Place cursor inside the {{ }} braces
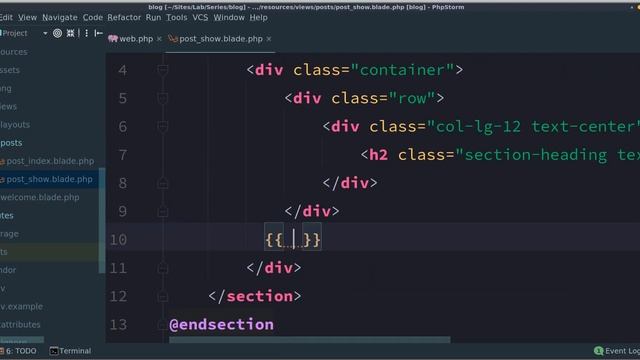 click(293, 240)
